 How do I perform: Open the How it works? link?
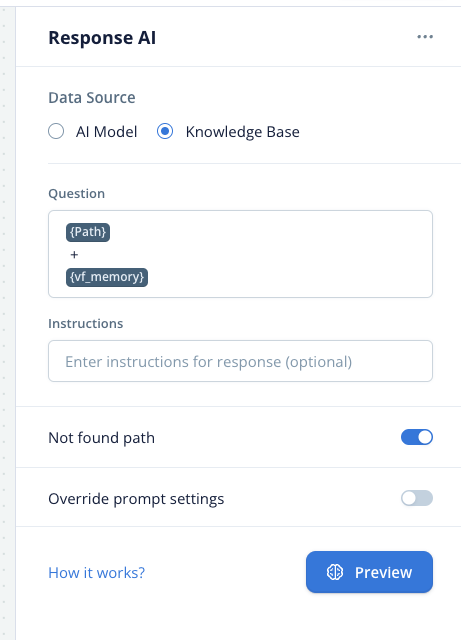[x=96, y=573]
